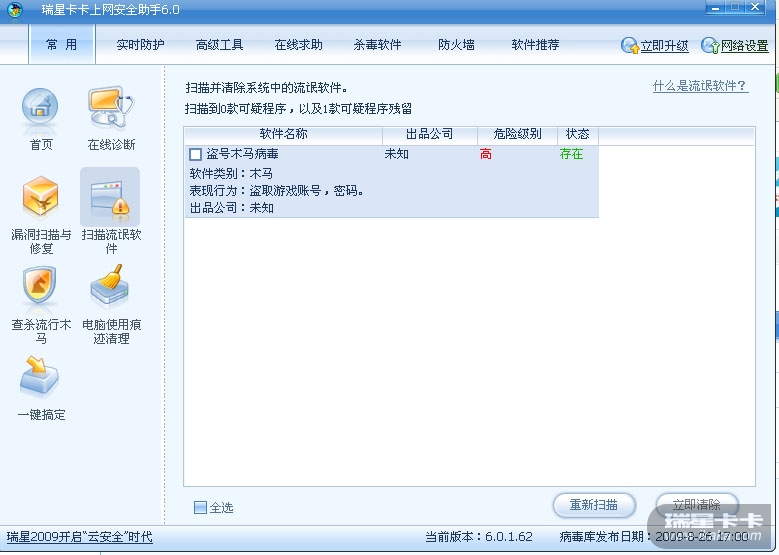Switch to the 实时防护 tab
779x555 pixels.
point(141,45)
